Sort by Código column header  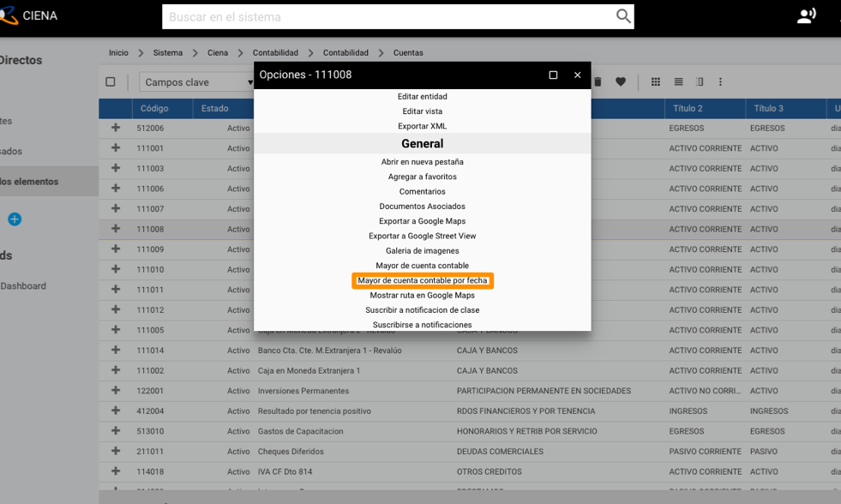point(154,108)
